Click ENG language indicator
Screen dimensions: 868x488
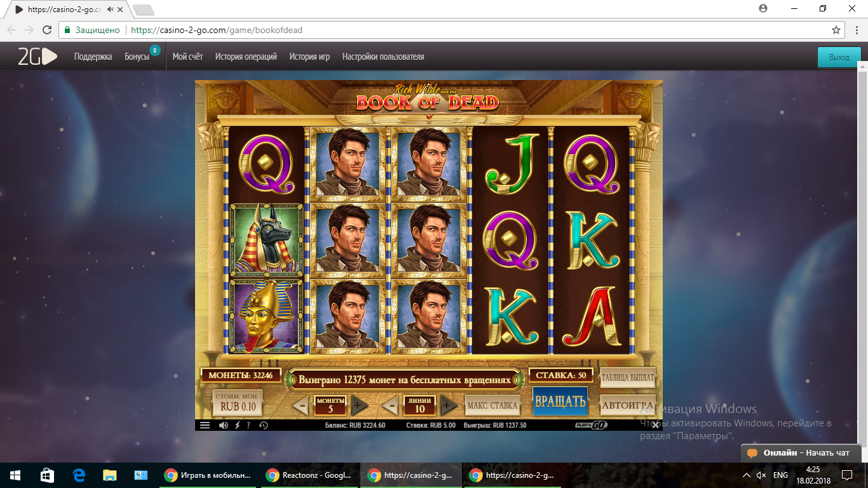pos(780,475)
